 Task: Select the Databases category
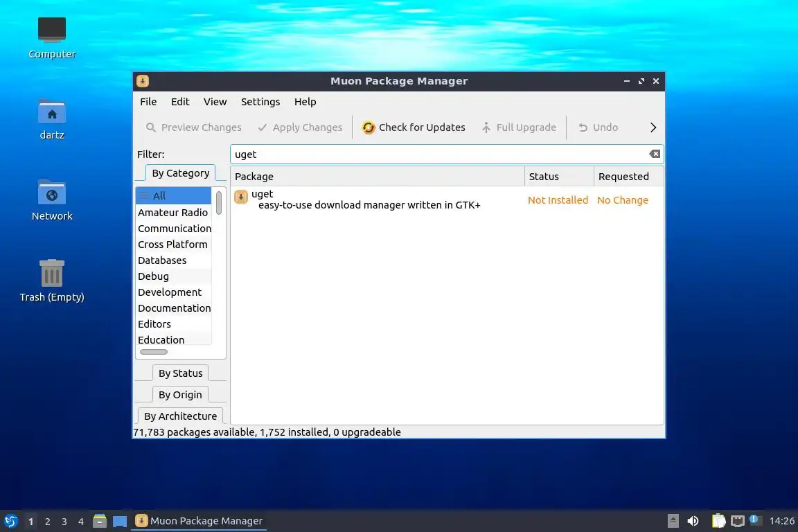(x=174, y=260)
